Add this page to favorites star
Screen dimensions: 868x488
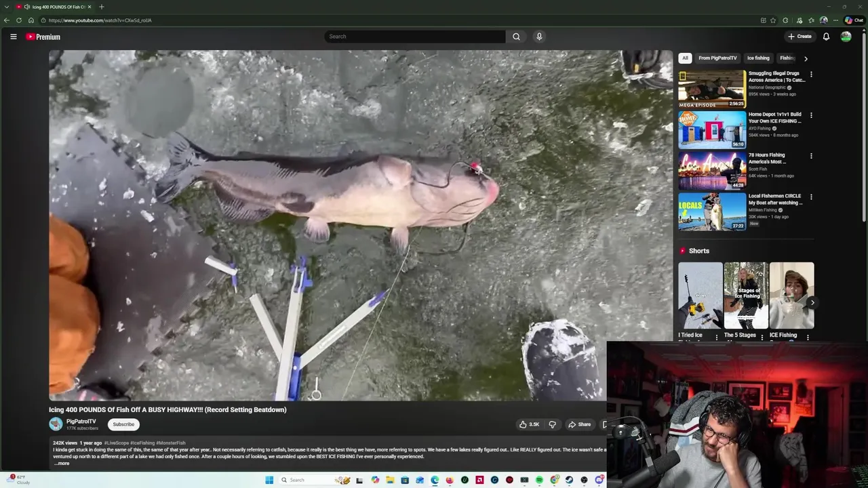point(773,20)
